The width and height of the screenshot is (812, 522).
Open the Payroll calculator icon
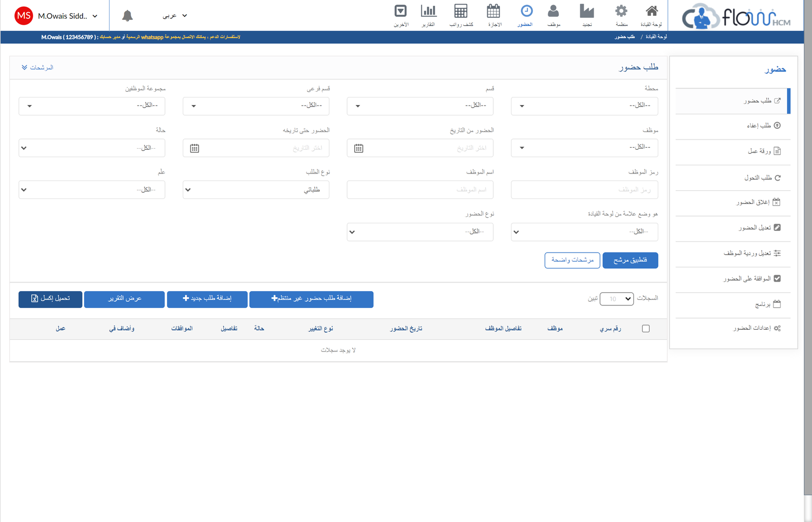[x=461, y=11]
